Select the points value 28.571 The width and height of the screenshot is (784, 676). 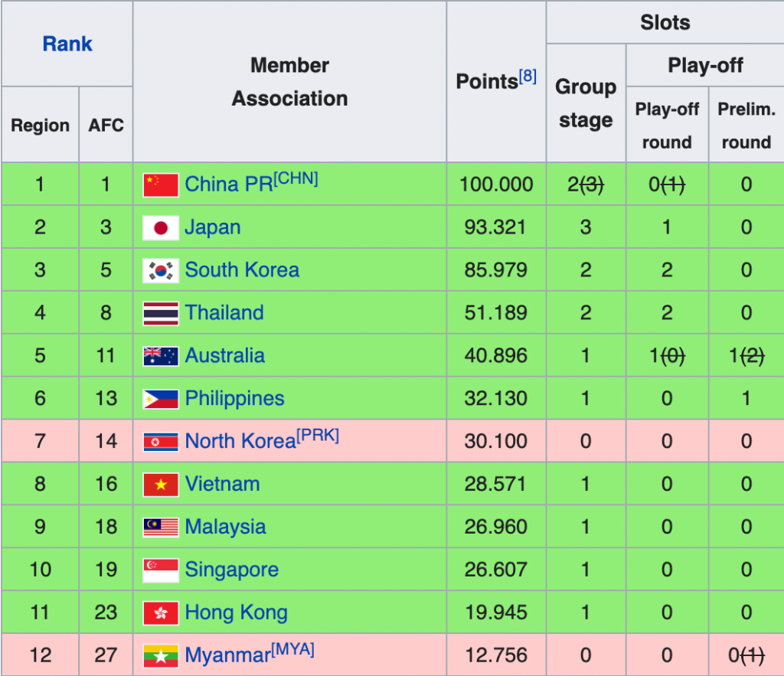[x=495, y=484]
